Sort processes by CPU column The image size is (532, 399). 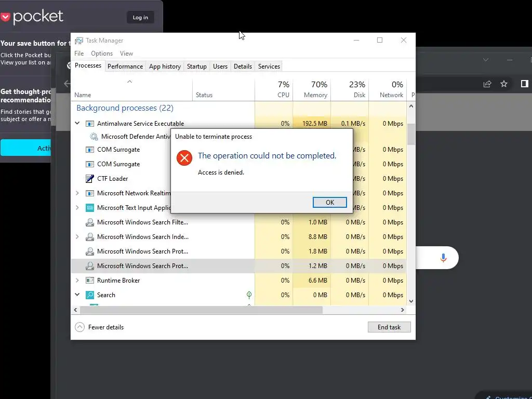274,89
